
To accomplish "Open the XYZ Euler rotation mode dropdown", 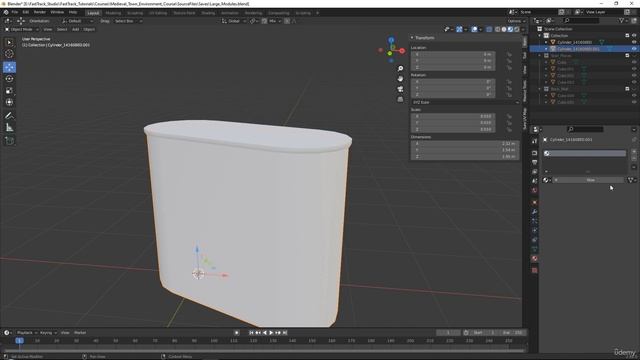I will point(465,102).
